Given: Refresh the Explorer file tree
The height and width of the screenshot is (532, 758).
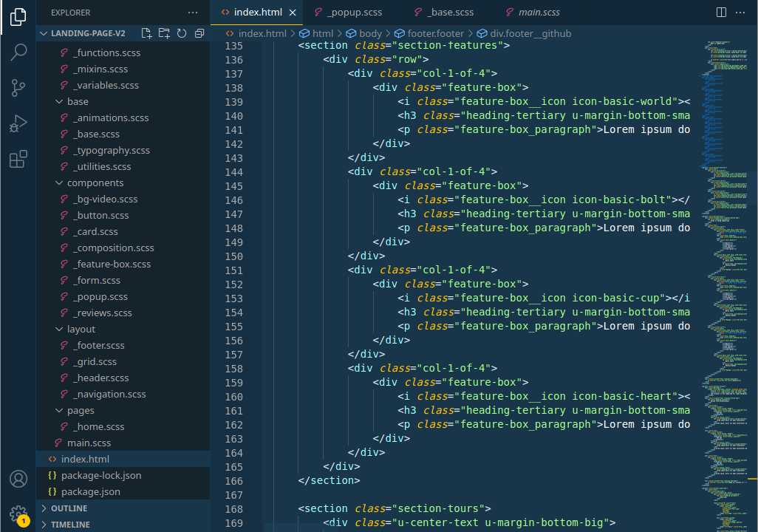Looking at the screenshot, I should pos(182,33).
